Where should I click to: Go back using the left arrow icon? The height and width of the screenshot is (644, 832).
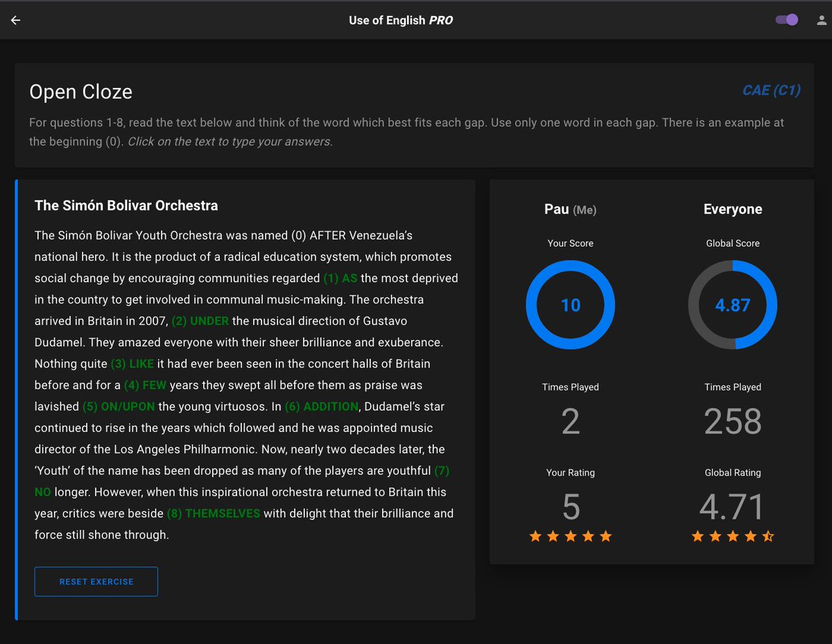pyautogui.click(x=15, y=20)
